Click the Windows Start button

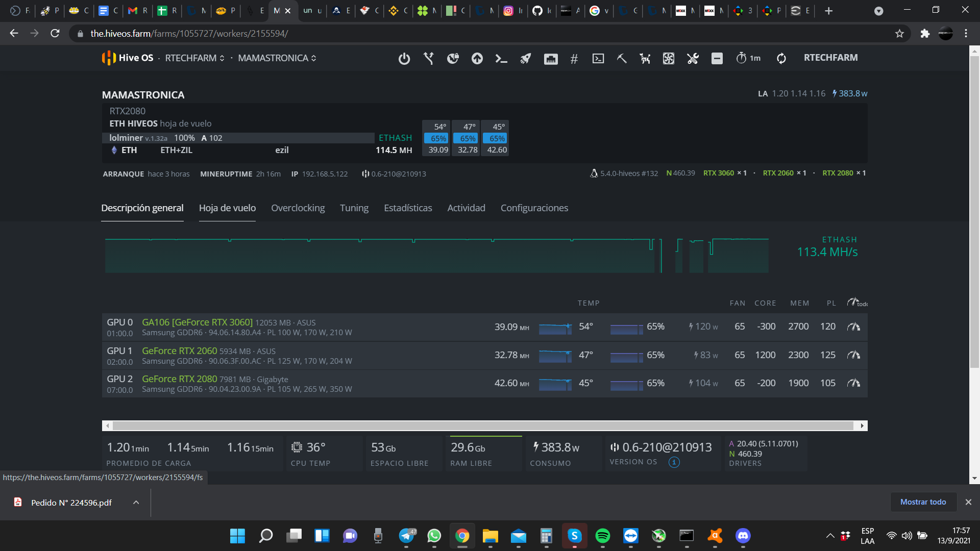pyautogui.click(x=237, y=536)
